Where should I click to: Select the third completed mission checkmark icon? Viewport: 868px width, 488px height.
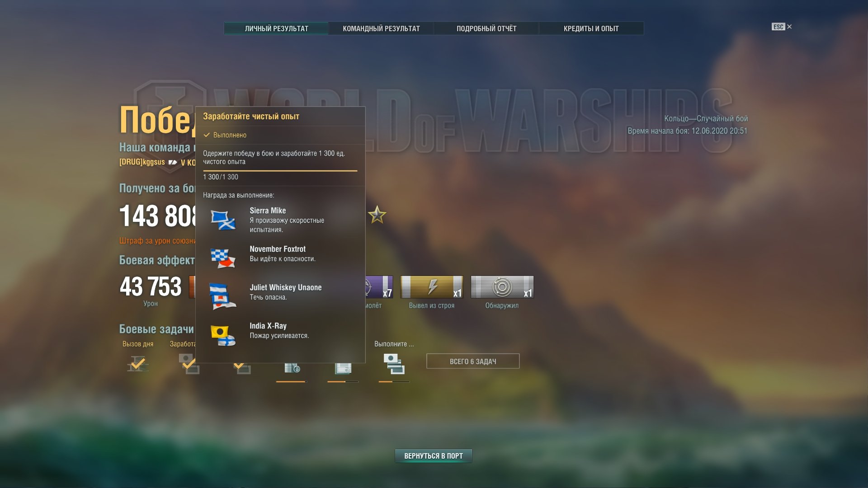tap(241, 367)
